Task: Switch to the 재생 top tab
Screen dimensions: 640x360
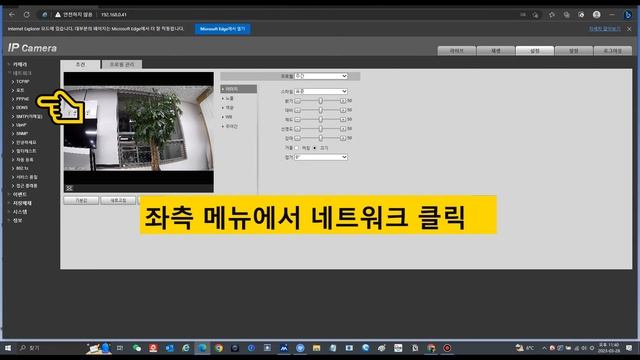Action: (496, 51)
